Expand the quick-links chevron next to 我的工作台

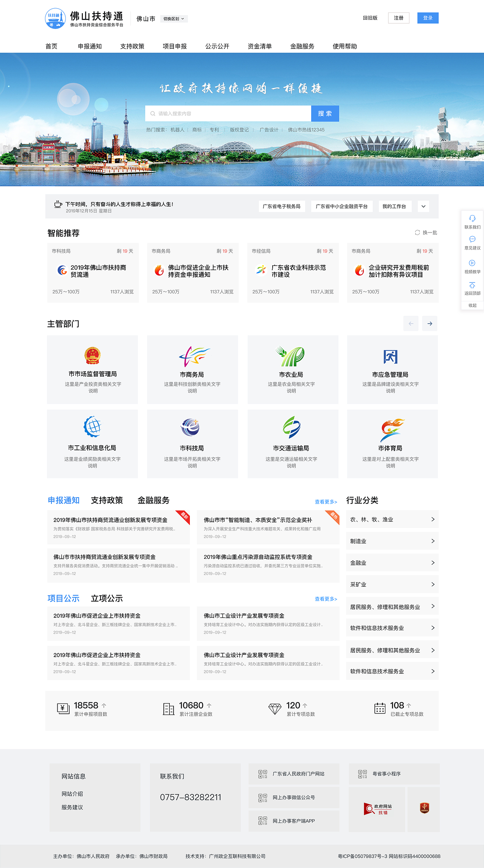[x=423, y=206]
